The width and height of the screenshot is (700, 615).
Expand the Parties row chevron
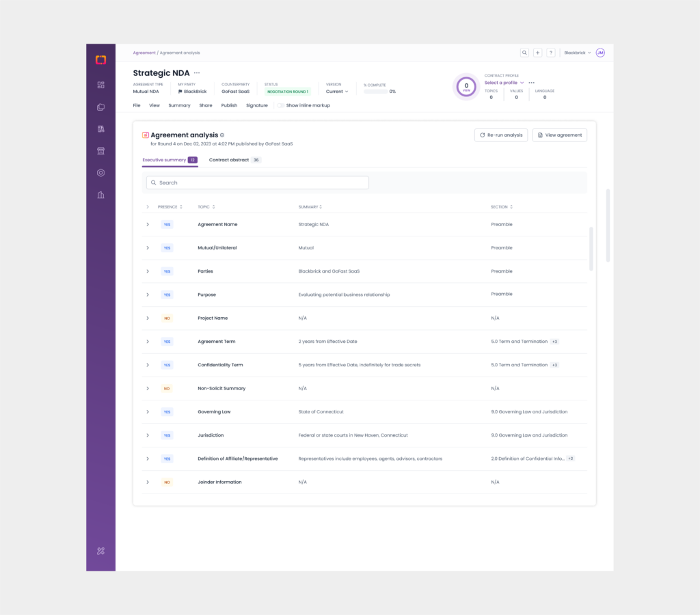(x=148, y=271)
